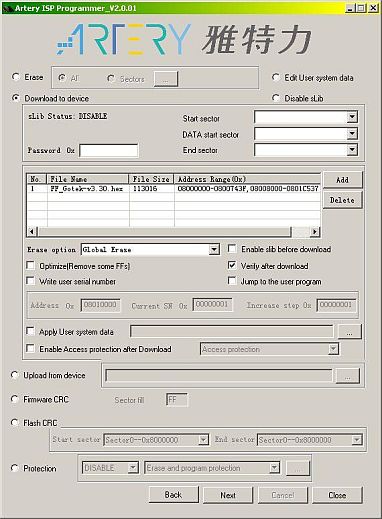The height and width of the screenshot is (519, 382).
Task: Proceed with the Next button
Action: [228, 495]
